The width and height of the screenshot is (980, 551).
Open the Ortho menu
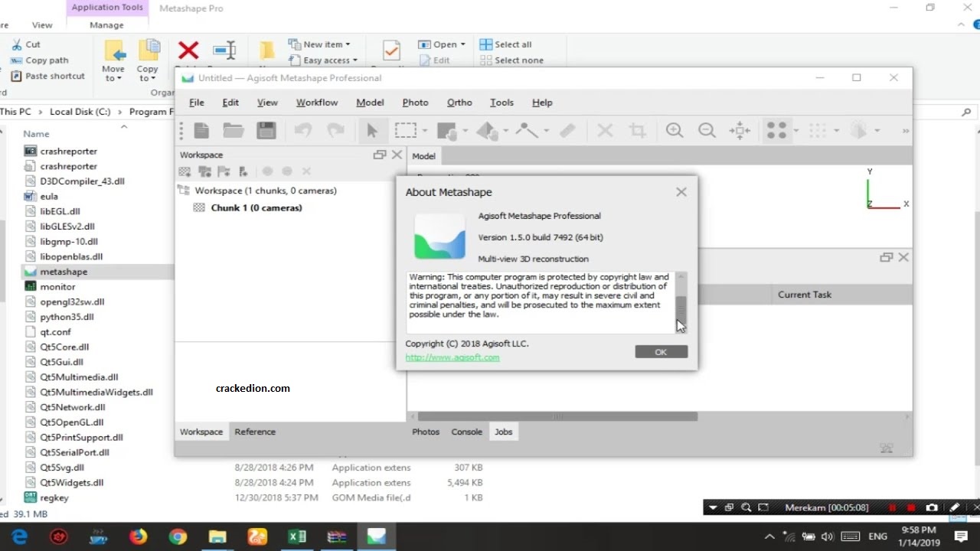coord(459,103)
